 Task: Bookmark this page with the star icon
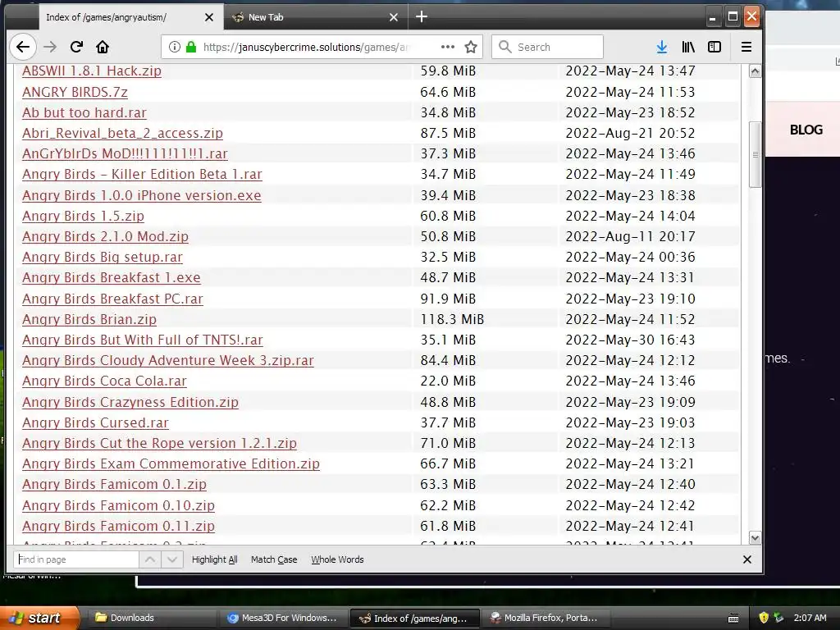click(471, 47)
